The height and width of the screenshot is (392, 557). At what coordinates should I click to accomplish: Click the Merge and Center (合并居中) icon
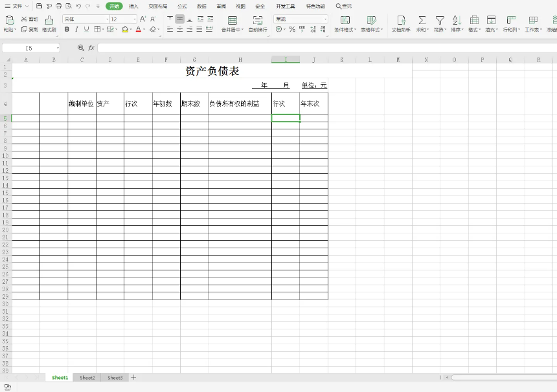pyautogui.click(x=233, y=20)
